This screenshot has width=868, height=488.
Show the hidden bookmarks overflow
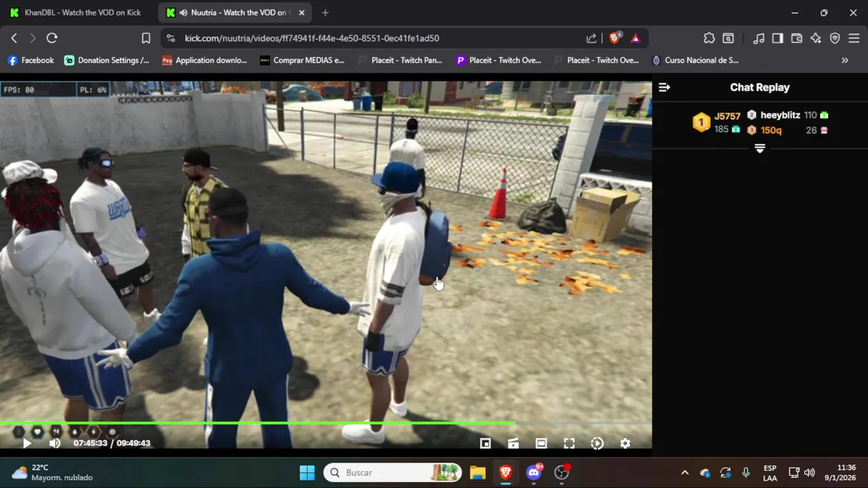pyautogui.click(x=845, y=60)
